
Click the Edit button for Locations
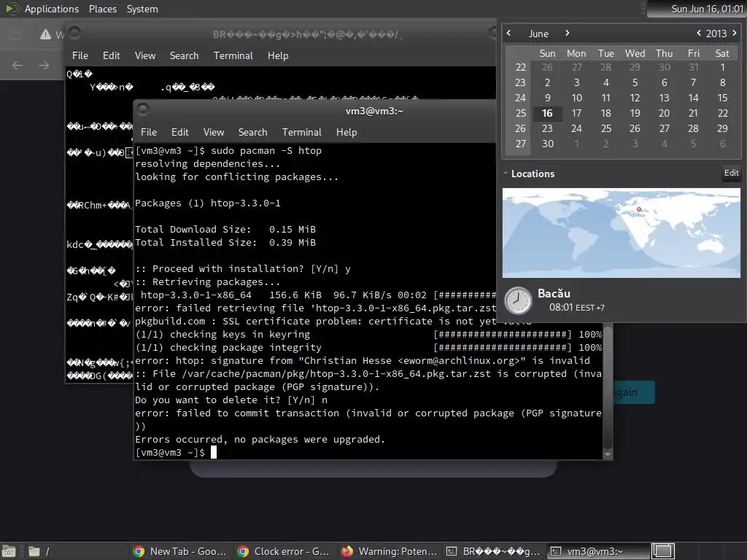click(731, 173)
